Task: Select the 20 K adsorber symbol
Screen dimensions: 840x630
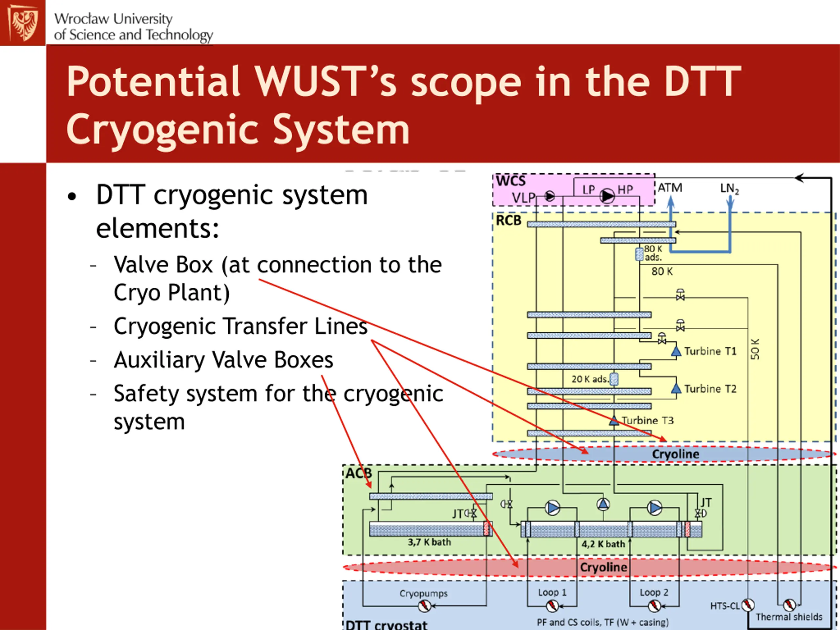Action: coord(614,379)
